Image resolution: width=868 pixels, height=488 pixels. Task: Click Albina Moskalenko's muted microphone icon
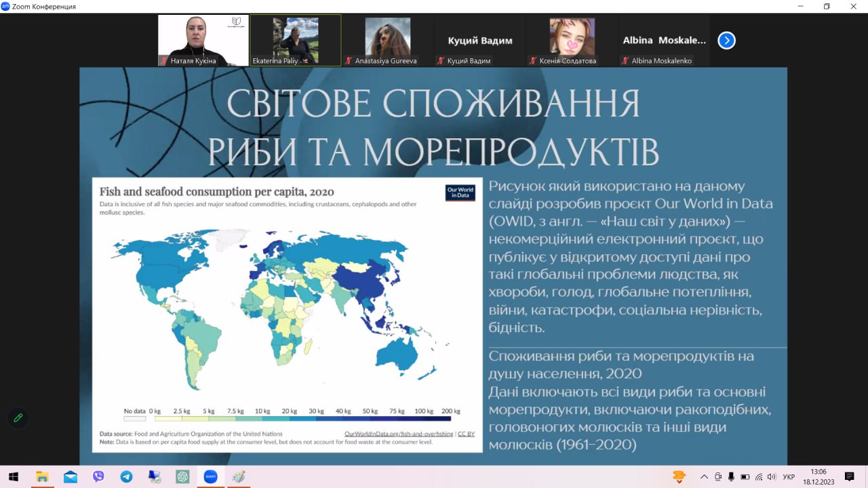[625, 61]
